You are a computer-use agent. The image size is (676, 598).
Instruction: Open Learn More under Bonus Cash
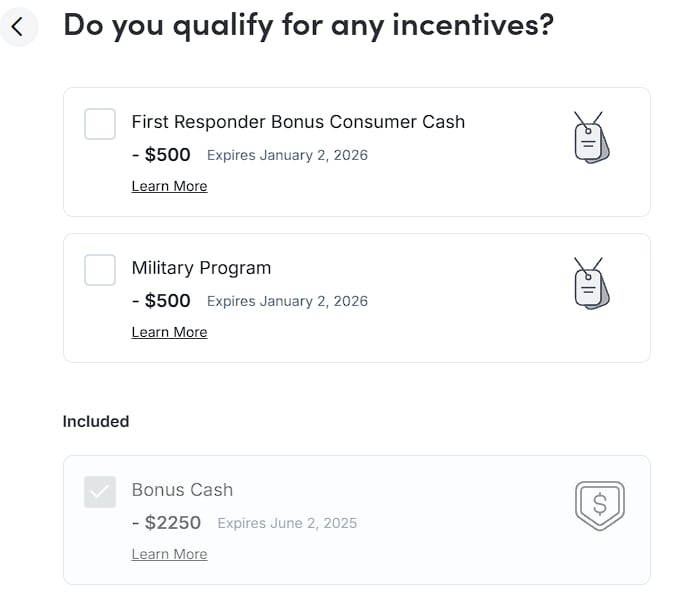click(x=169, y=554)
